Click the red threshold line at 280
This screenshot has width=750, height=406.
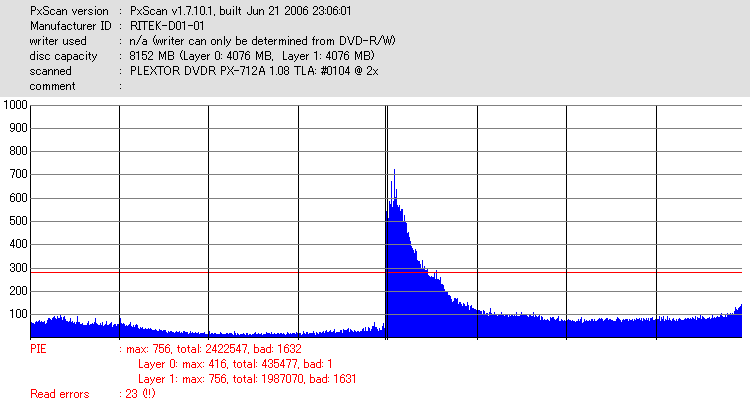click(386, 273)
